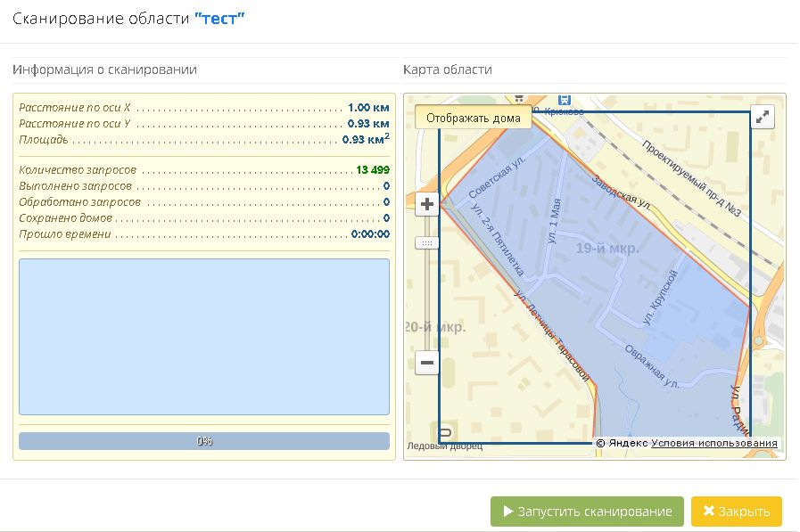800x532 pixels.
Task: Click the "Проектируемый пр-д №3" label
Action: (691, 178)
